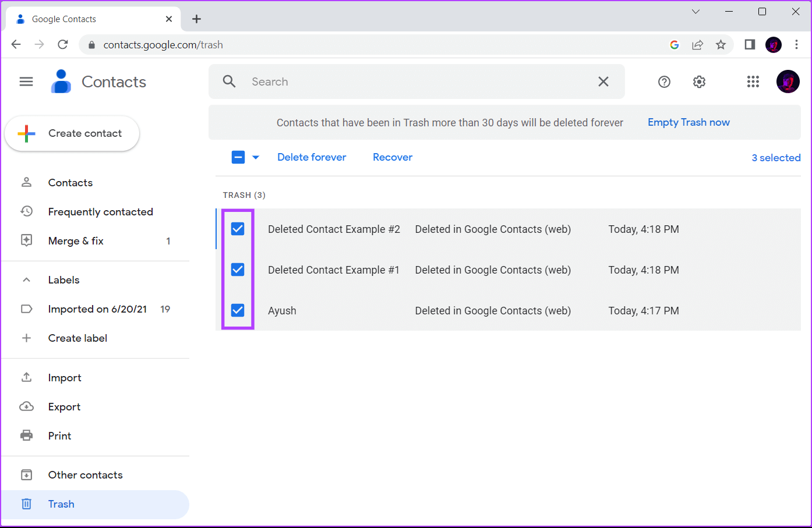Click Delete forever
The height and width of the screenshot is (528, 812).
(x=312, y=157)
